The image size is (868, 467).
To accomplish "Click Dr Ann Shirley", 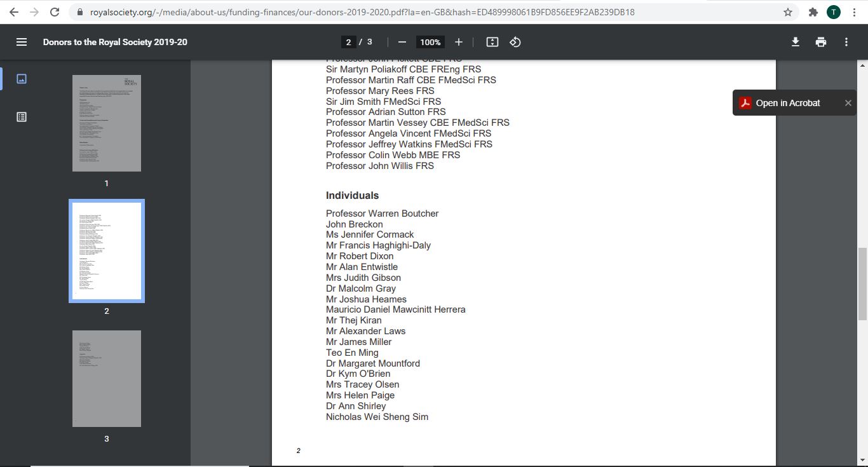I will click(x=356, y=406).
